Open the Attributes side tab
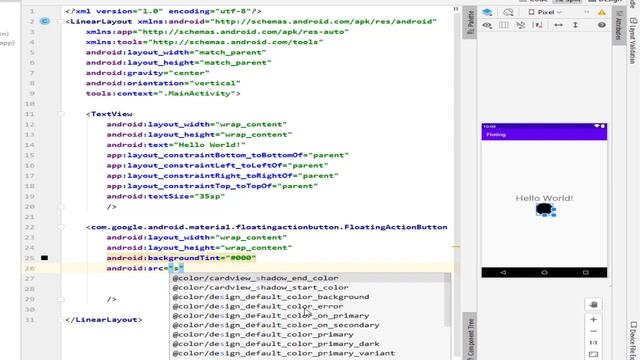This screenshot has height=360, width=640. (618, 24)
